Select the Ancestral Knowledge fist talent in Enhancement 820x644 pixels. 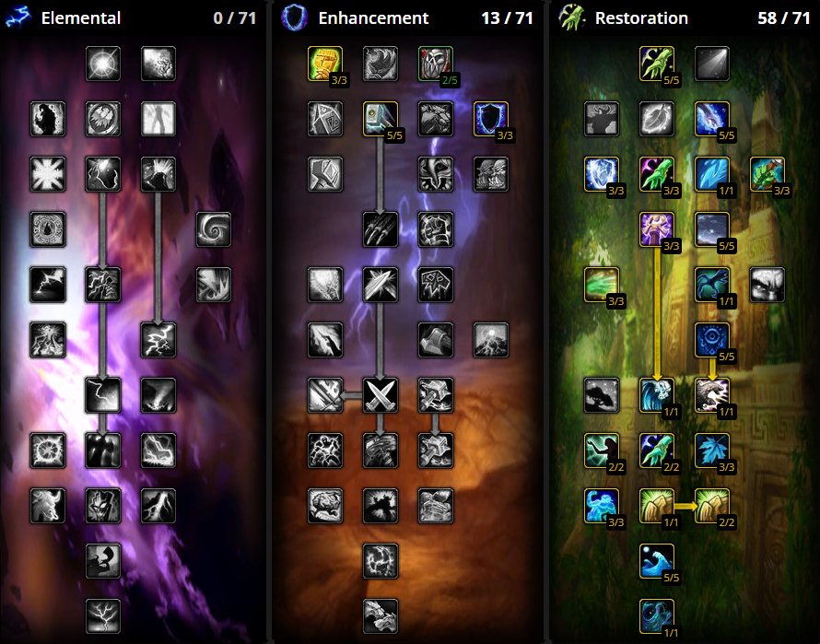tap(325, 64)
